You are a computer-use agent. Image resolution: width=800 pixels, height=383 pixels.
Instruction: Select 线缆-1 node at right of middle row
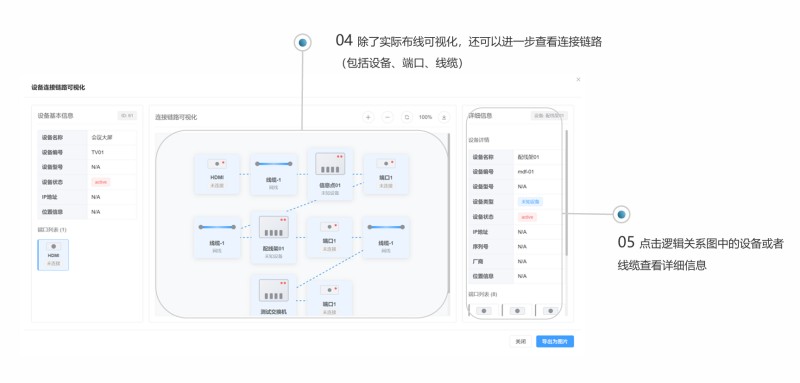[x=386, y=237]
